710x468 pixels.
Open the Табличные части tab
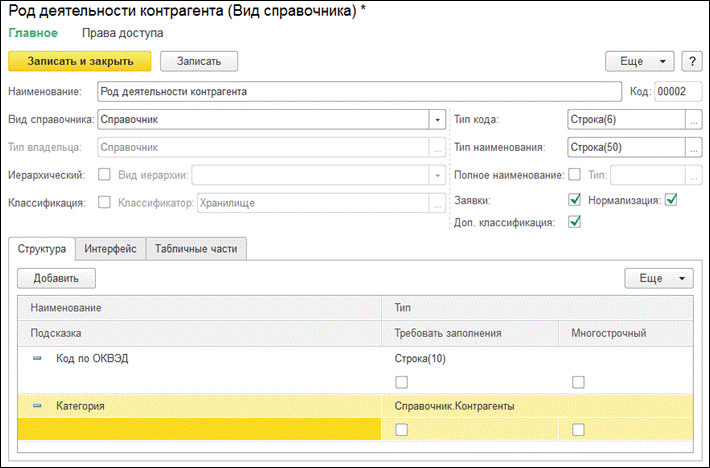[x=196, y=248]
